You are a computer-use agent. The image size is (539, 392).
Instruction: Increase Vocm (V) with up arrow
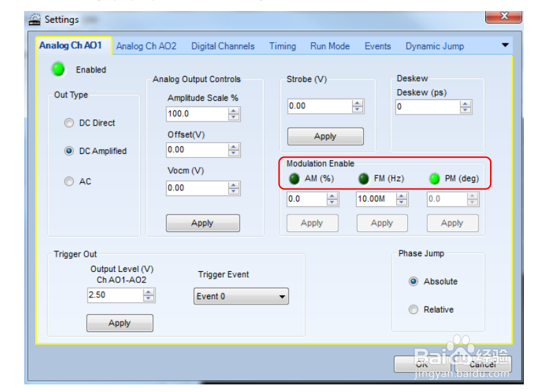234,185
